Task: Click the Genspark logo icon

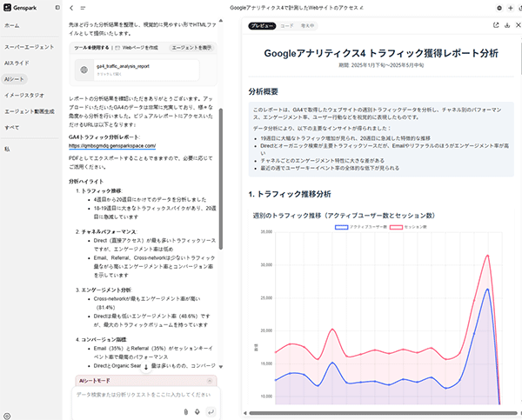Action: pyautogui.click(x=7, y=7)
